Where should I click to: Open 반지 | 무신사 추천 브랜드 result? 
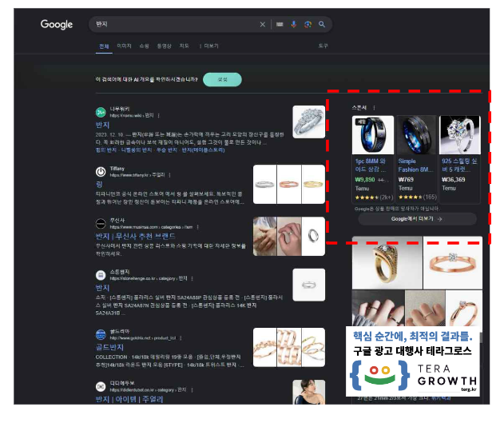tap(135, 237)
